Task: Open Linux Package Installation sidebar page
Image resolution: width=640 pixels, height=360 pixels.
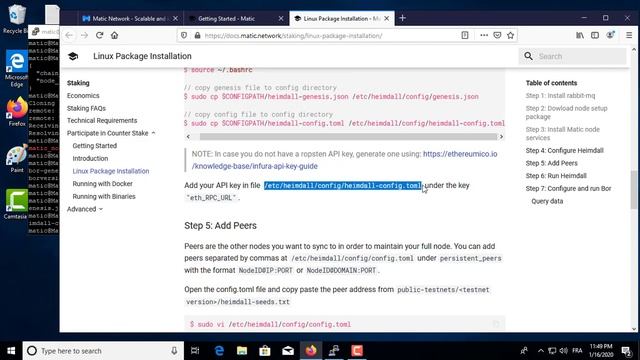Action: point(111,171)
